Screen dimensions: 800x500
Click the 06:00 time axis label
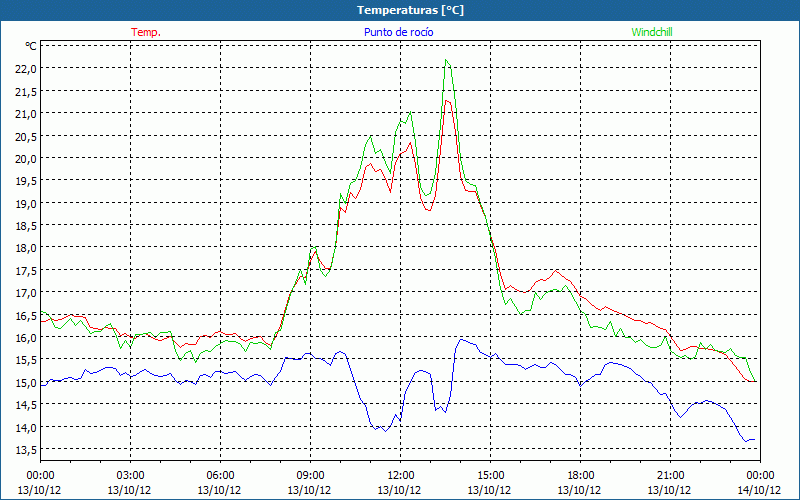point(220,476)
